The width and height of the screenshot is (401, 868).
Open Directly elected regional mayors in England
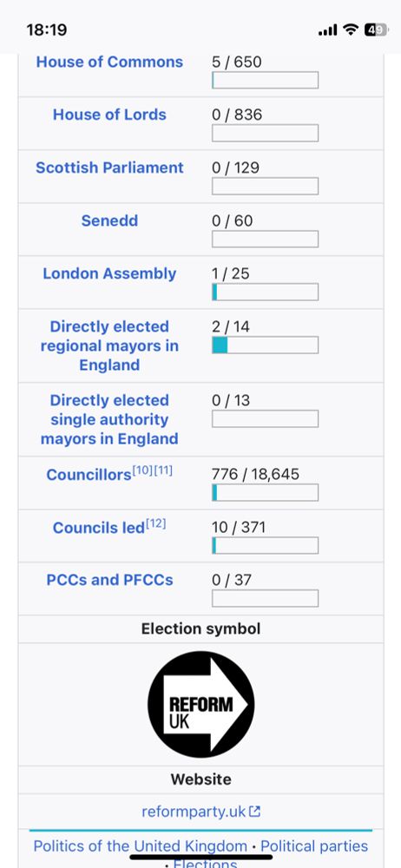(109, 346)
